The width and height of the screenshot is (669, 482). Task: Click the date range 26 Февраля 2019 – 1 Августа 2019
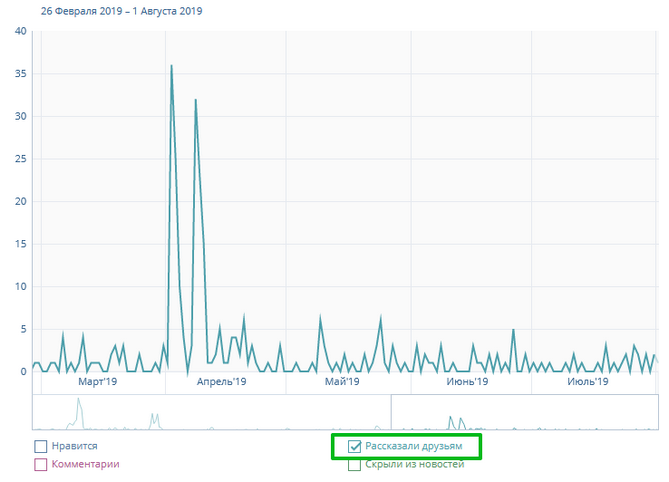(122, 11)
